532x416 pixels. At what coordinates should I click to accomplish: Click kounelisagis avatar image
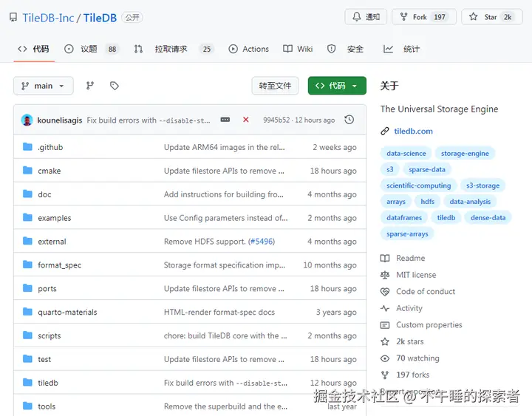(x=27, y=120)
